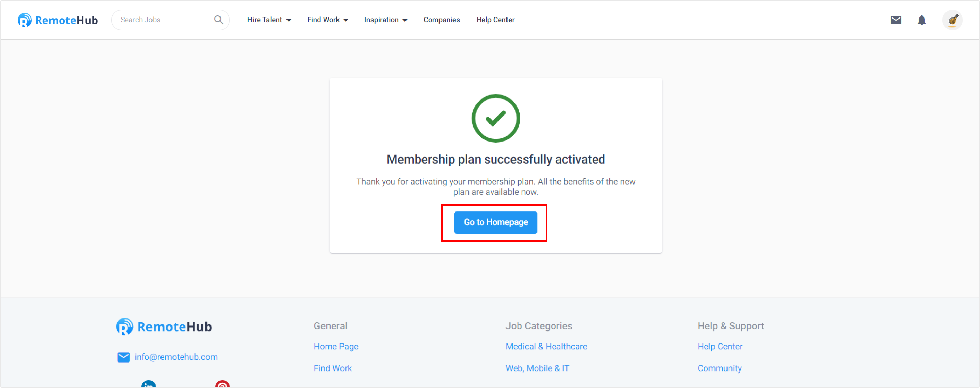This screenshot has height=388, width=980.
Task: Click the green success checkmark icon
Action: (496, 118)
